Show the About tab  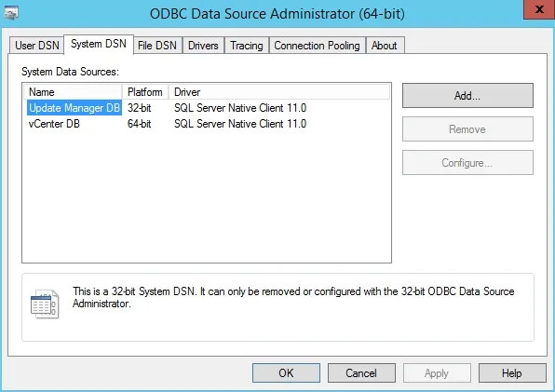(385, 46)
